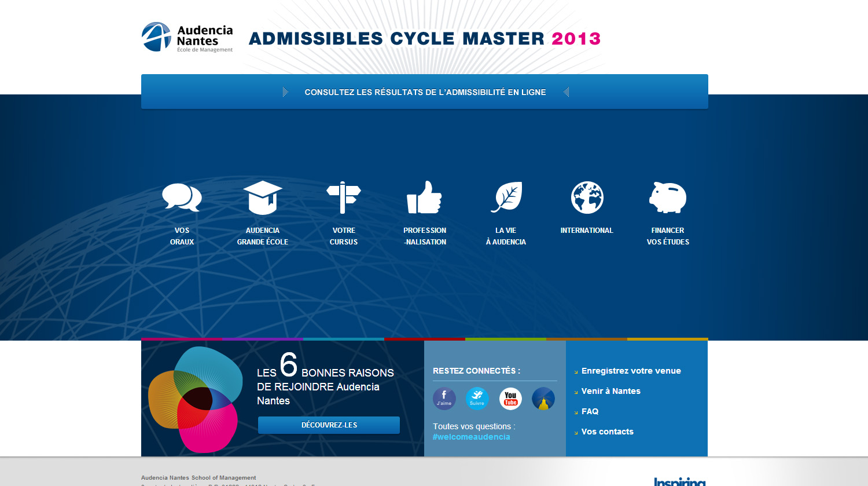Go to Audencia Grande École section
The image size is (868, 486).
point(263,236)
